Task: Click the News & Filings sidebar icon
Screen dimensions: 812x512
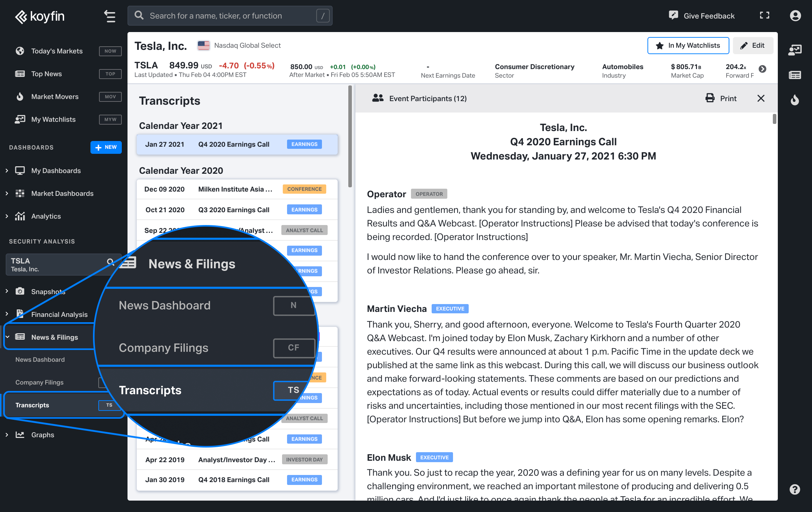Action: pyautogui.click(x=20, y=337)
